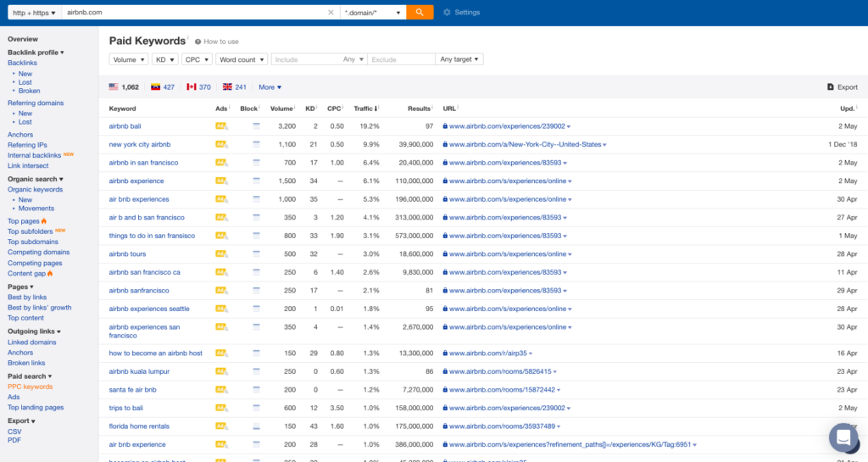868x462 pixels.
Task: Click the Include keywords input field
Action: pos(305,59)
